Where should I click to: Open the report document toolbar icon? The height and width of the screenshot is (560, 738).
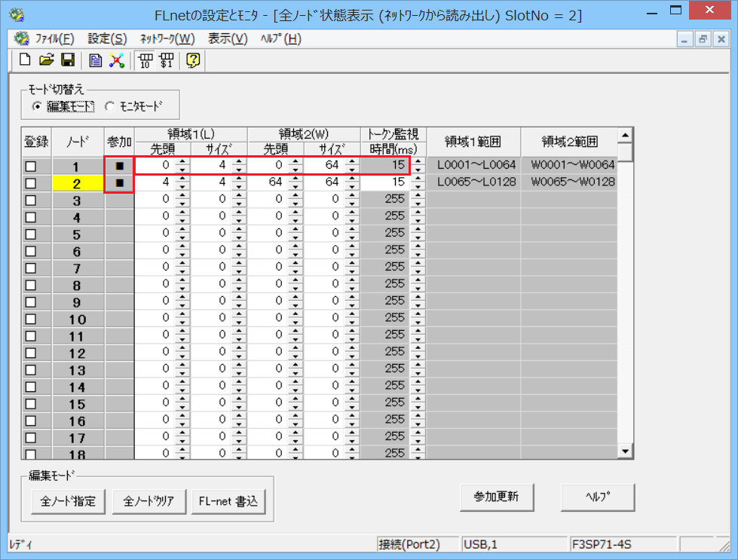pos(95,61)
